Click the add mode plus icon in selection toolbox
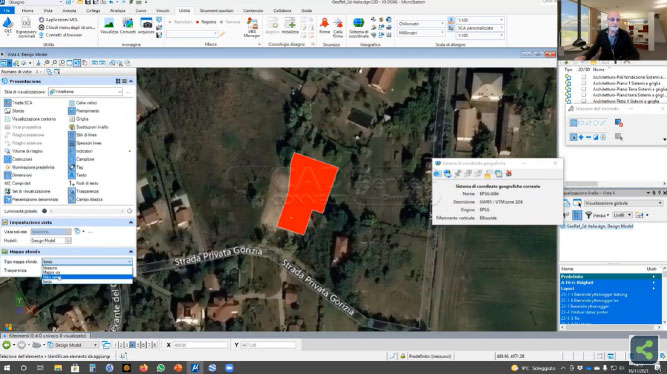667x374 pixels. [x=581, y=137]
